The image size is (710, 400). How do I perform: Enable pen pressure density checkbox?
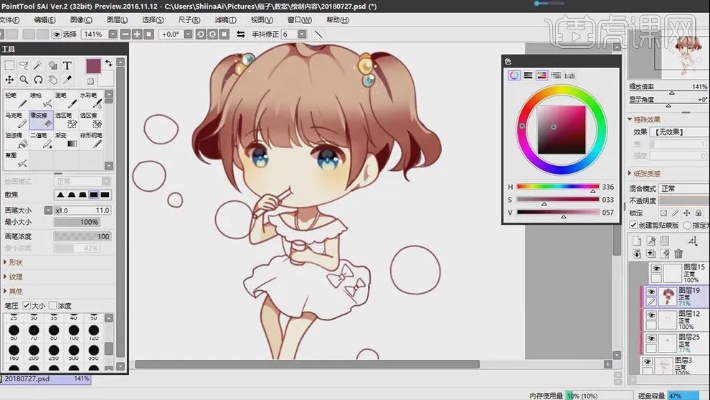52,305
